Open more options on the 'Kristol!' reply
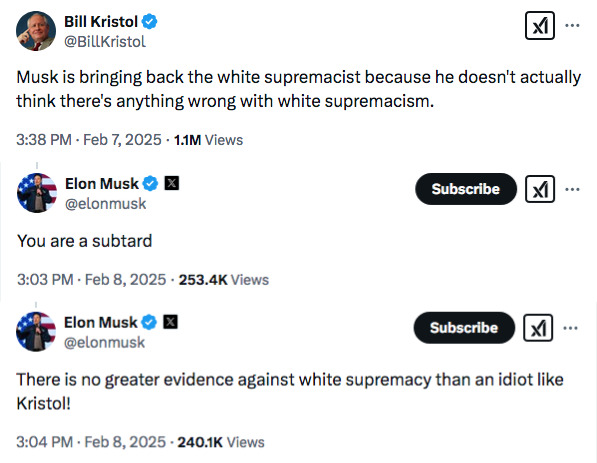 (570, 328)
